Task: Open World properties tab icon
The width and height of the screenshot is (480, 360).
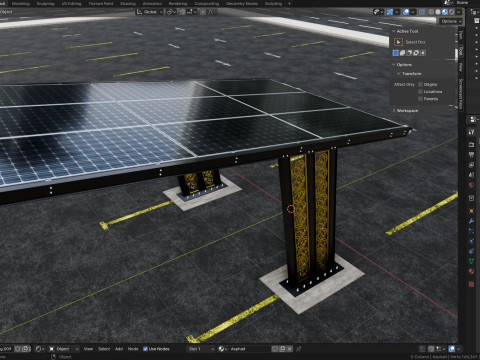Action: 471,185
